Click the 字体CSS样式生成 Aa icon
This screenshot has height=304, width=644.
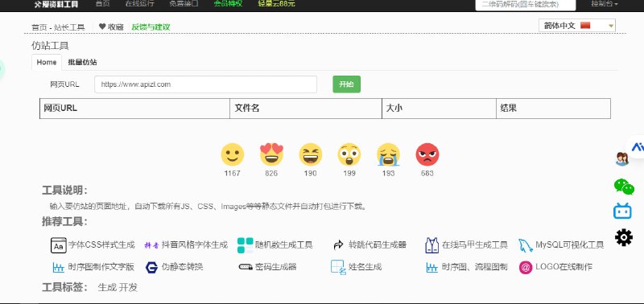pyautogui.click(x=58, y=245)
